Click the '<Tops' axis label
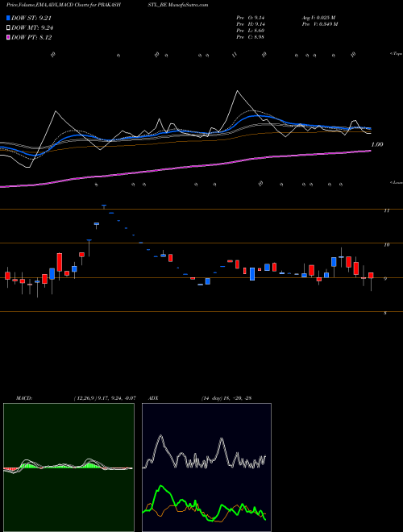403x532 pixels. tap(396, 54)
